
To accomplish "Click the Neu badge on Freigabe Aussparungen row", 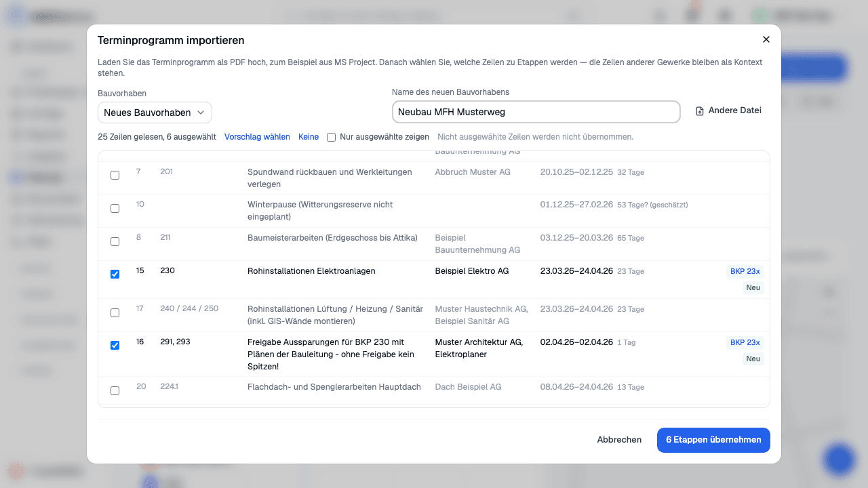I will click(753, 359).
